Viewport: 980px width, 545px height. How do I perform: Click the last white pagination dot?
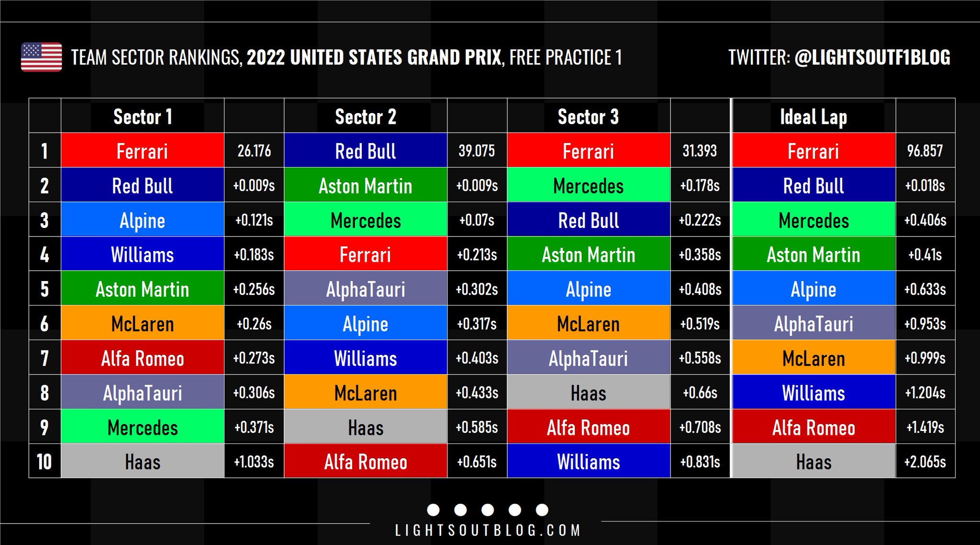(x=542, y=510)
